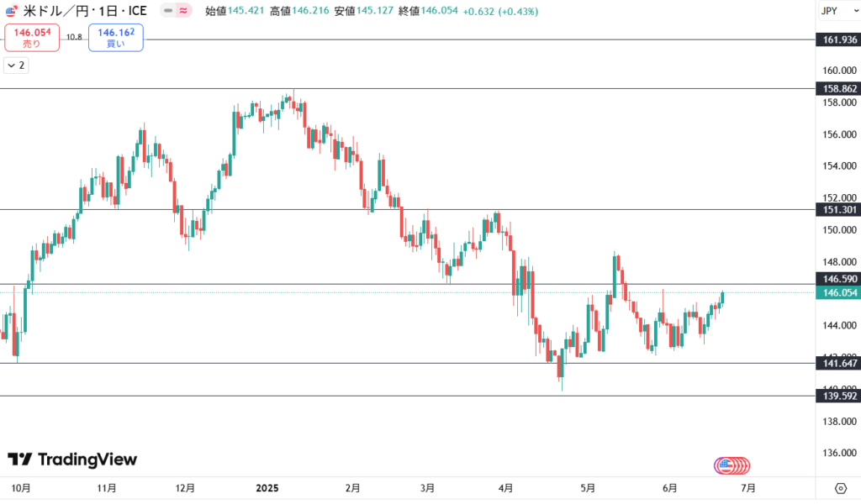Viewport: 861px width, 504px height.
Task: Select the 139.592 horizontal line label
Action: (838, 396)
